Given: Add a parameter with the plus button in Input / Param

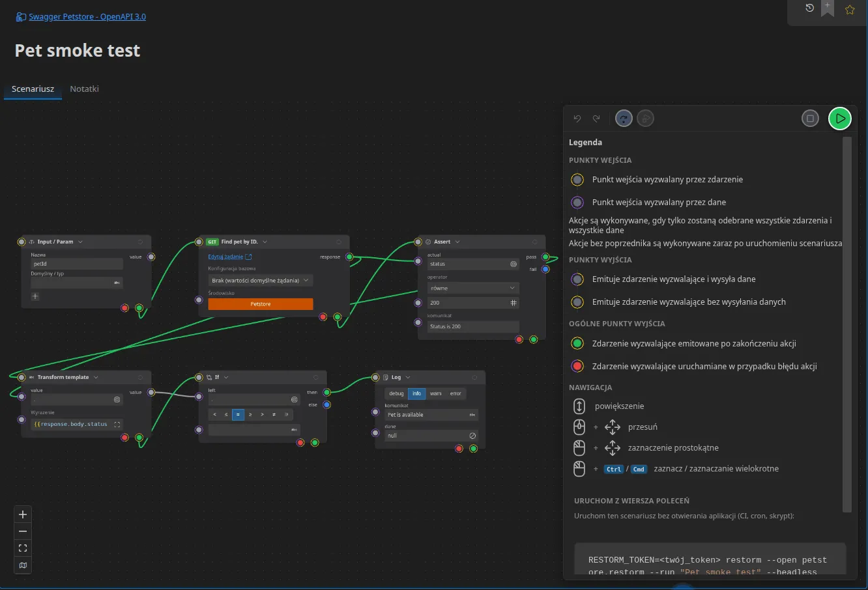Looking at the screenshot, I should pyautogui.click(x=35, y=296).
